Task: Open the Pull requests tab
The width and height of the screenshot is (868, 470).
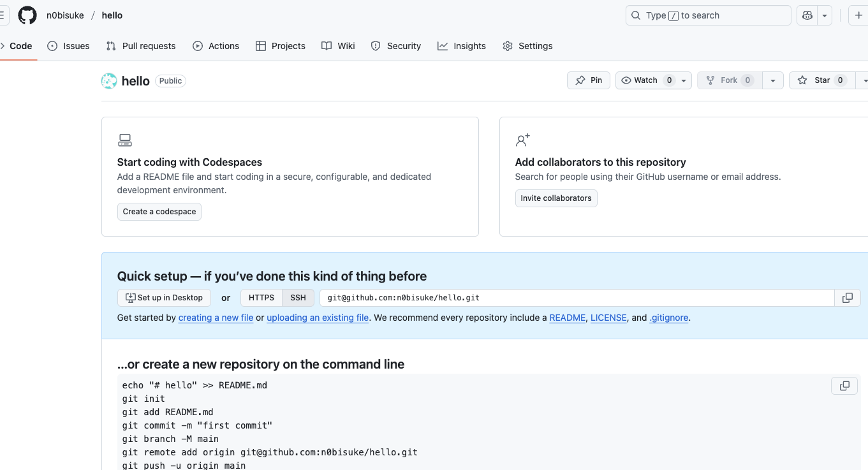Action: (141, 46)
